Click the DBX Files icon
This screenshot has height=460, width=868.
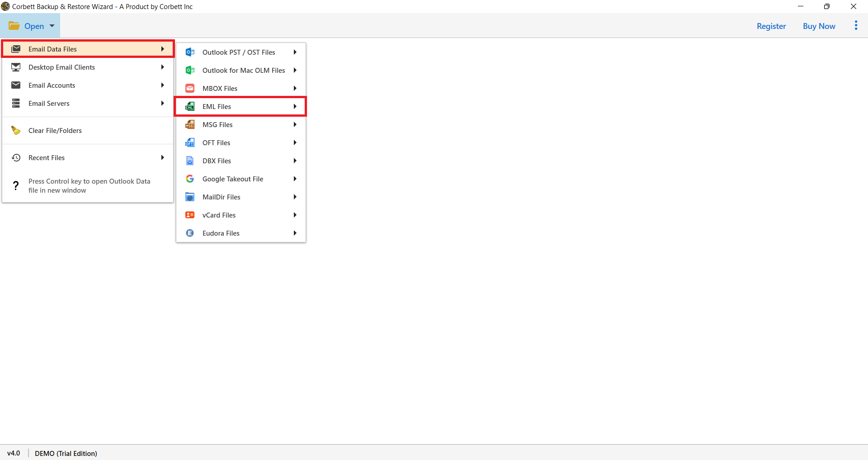point(190,161)
